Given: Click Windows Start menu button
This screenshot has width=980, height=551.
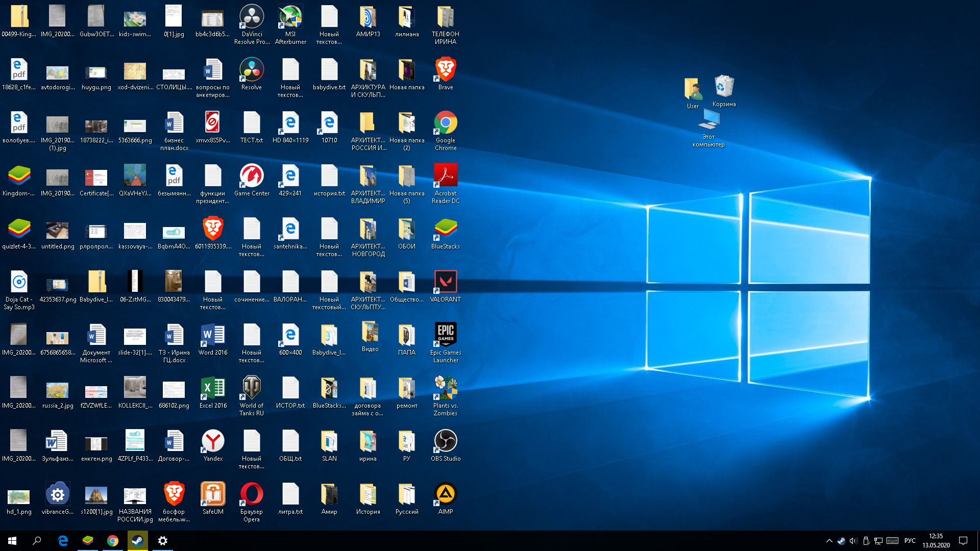Looking at the screenshot, I should tap(11, 541).
